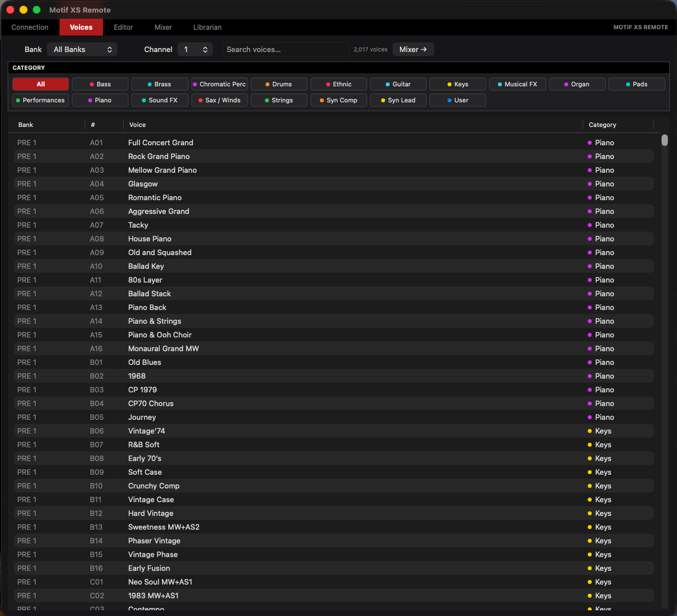677x616 pixels.
Task: Pick the Old and Squashed voice
Action: pyautogui.click(x=333, y=253)
